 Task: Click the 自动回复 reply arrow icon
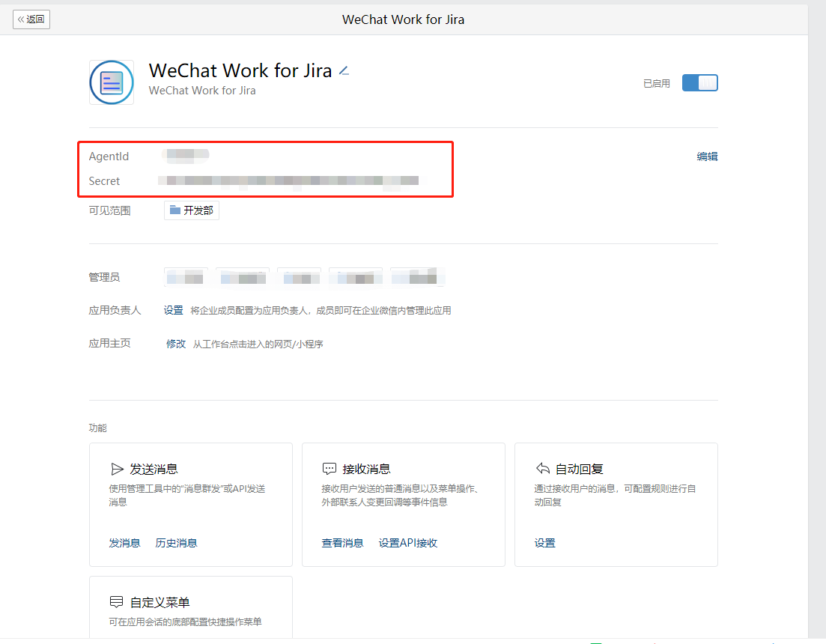pyautogui.click(x=543, y=469)
